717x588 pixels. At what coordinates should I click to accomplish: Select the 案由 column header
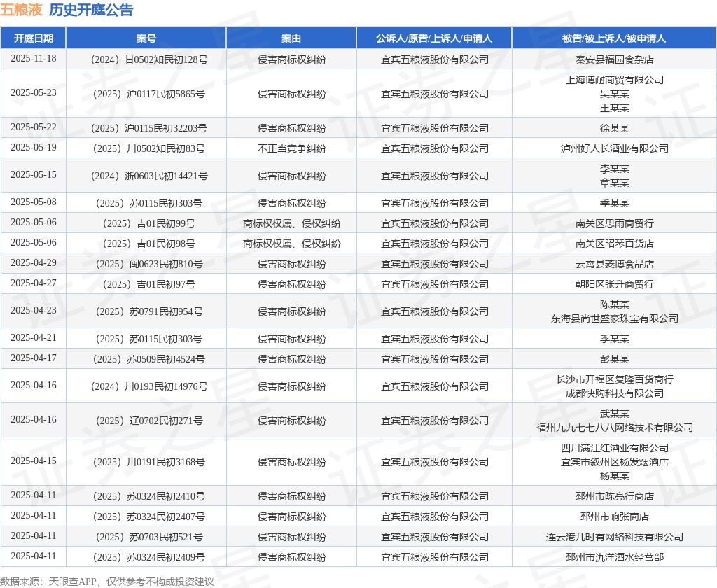tap(291, 38)
